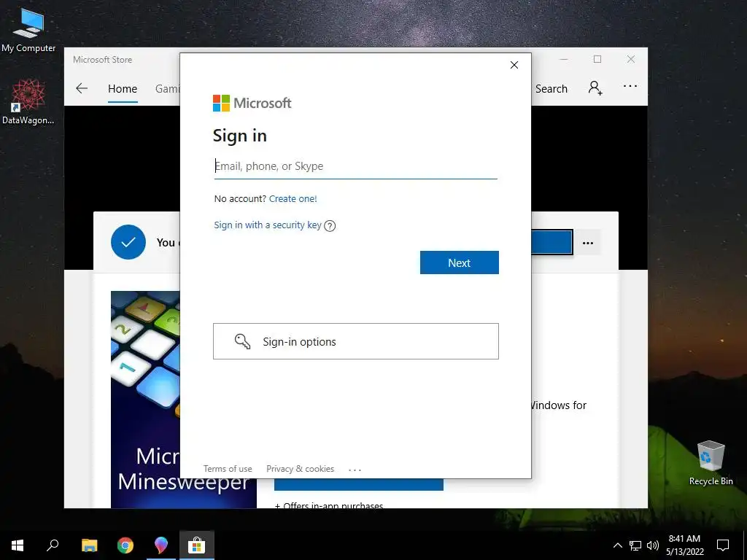Switch to the Home tab in Store

pos(123,88)
